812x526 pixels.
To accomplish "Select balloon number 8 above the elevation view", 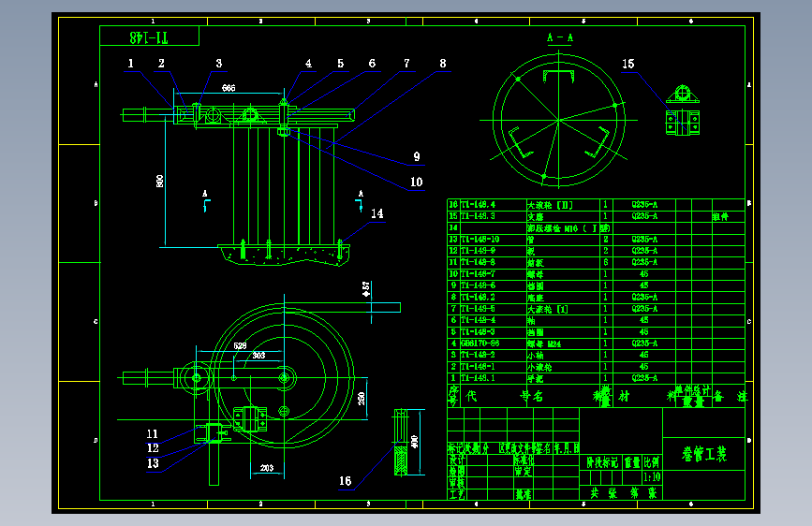I will (443, 63).
